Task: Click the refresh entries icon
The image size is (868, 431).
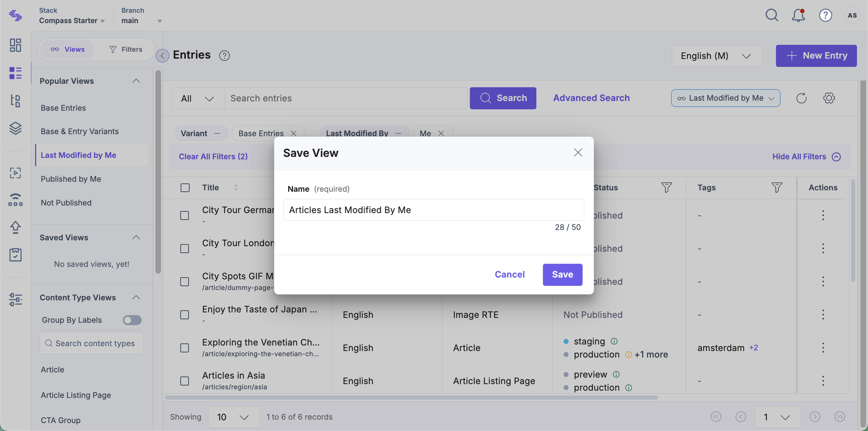Action: (x=801, y=98)
